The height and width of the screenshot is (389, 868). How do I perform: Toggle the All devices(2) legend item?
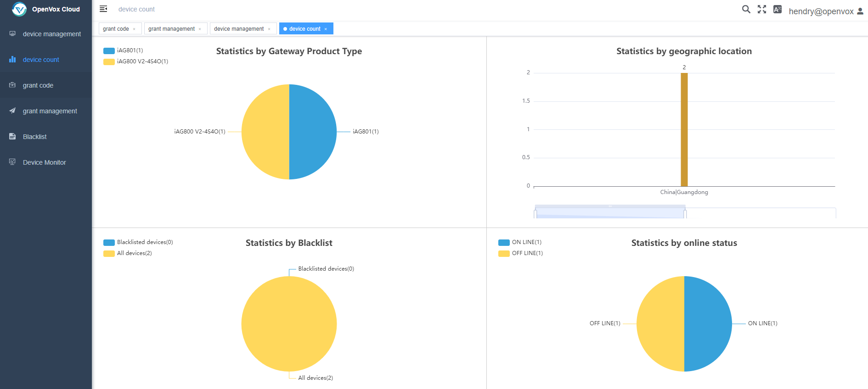(128, 253)
